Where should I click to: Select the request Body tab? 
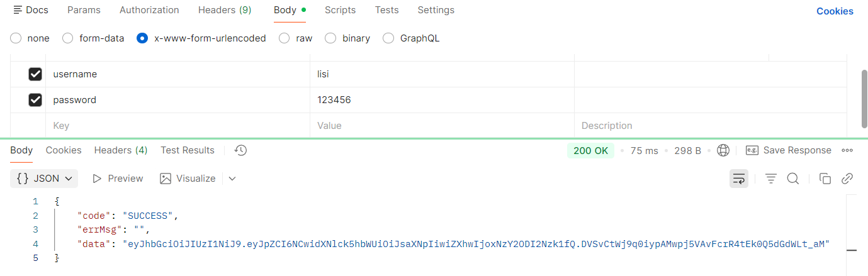click(290, 10)
